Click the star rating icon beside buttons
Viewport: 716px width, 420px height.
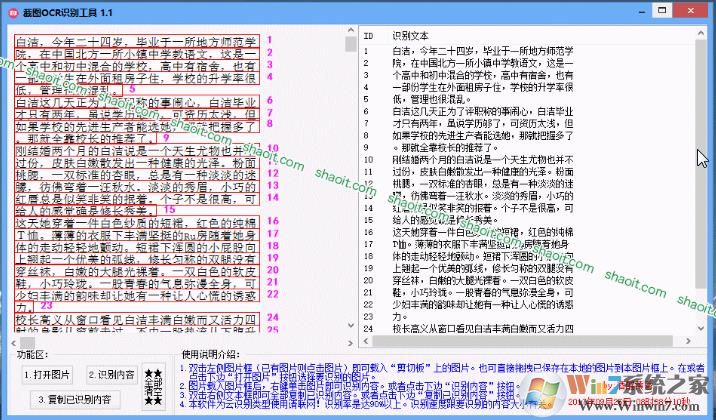point(154,384)
